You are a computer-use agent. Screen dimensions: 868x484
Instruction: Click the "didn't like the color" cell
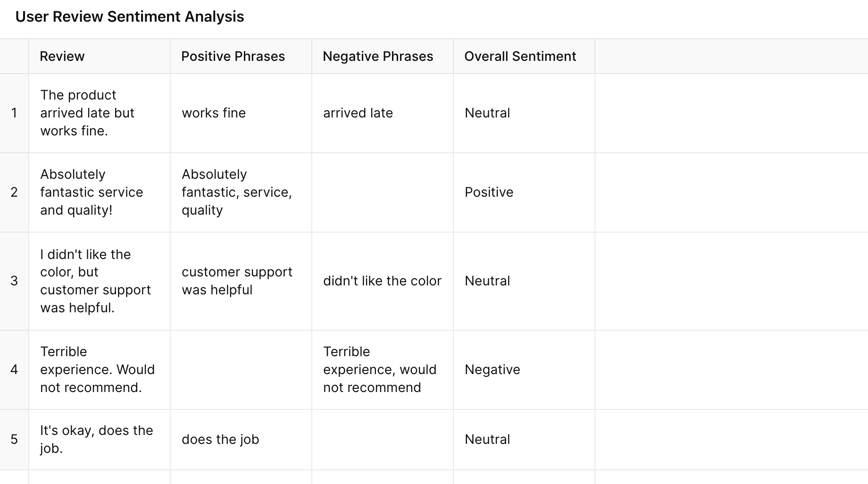[x=382, y=281]
